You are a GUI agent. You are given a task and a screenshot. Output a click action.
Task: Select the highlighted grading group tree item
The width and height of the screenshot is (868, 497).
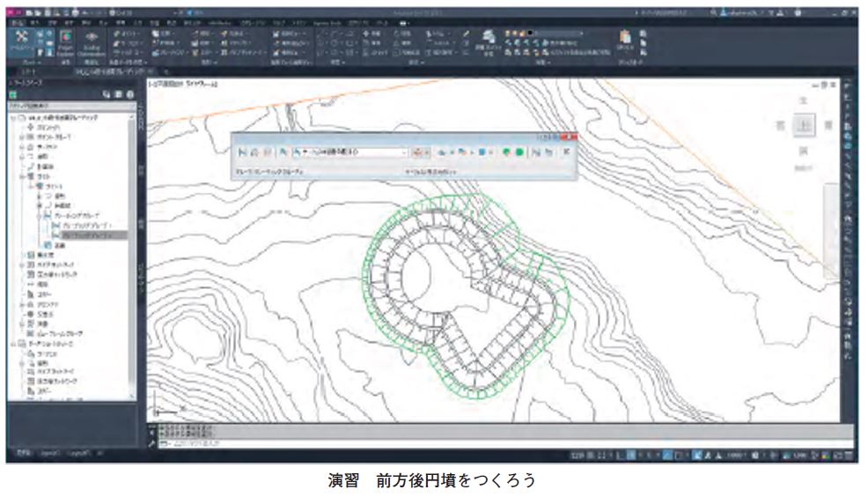pyautogui.click(x=88, y=235)
